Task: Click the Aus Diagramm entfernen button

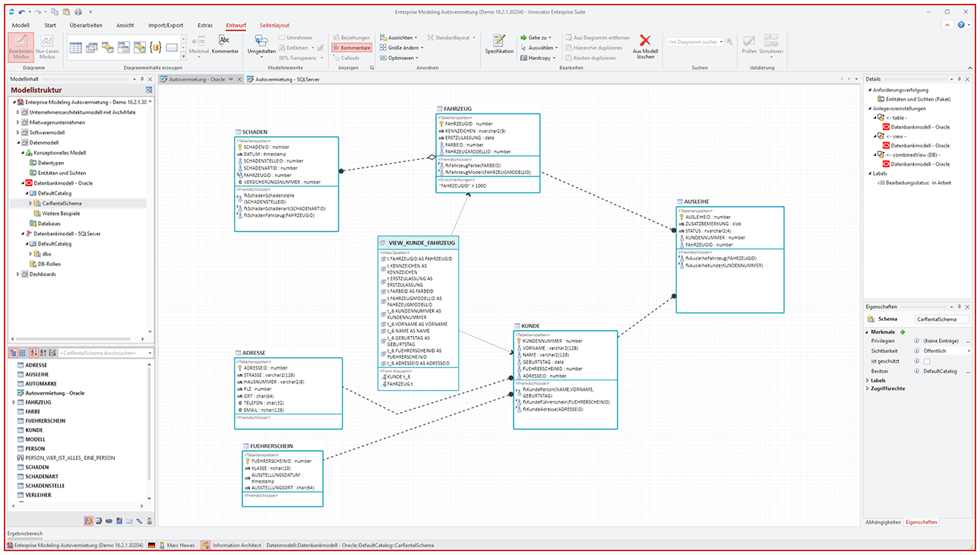Action: (x=601, y=37)
